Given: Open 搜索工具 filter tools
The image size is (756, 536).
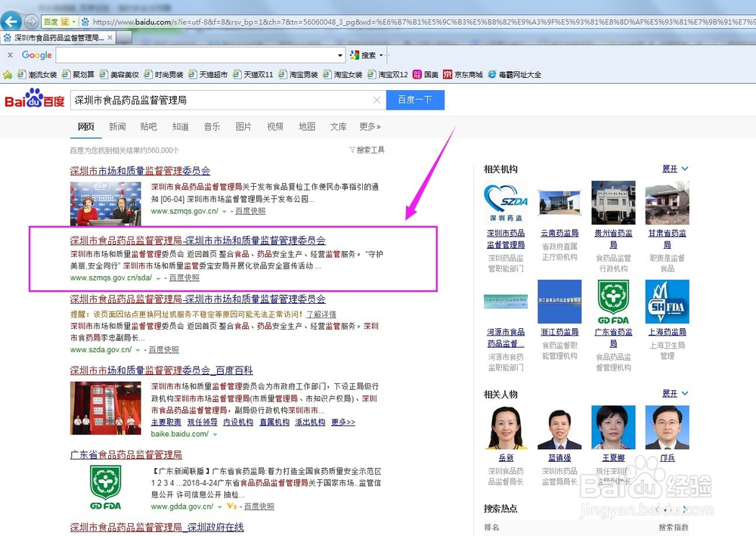Looking at the screenshot, I should 367,150.
